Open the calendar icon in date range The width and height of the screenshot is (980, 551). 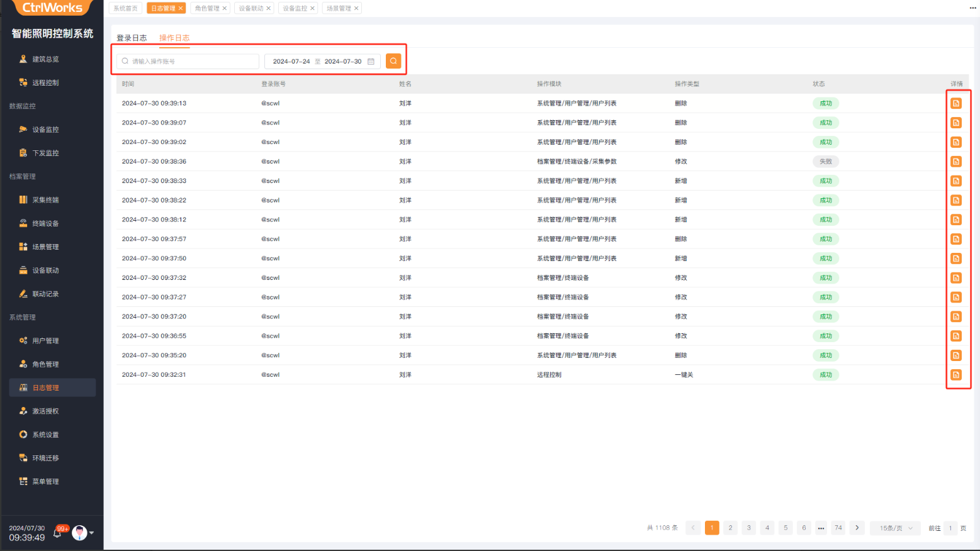pyautogui.click(x=371, y=62)
